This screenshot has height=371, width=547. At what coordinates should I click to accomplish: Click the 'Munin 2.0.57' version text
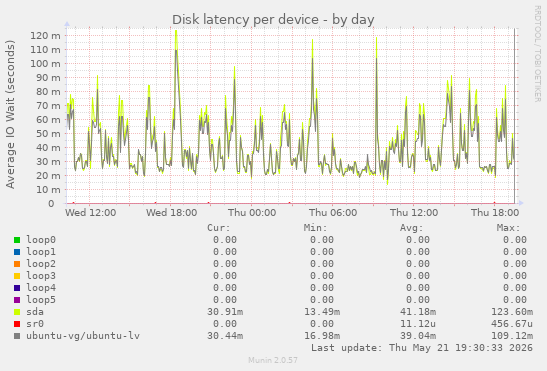273,360
